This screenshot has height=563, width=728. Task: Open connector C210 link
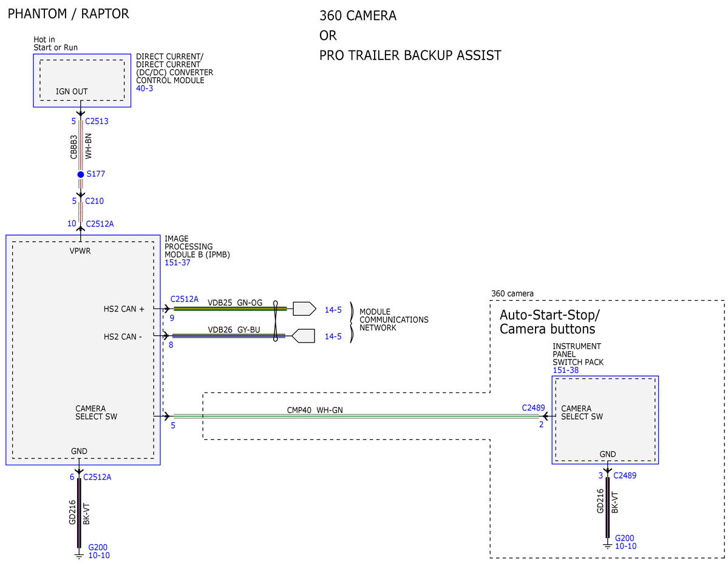[x=94, y=201]
